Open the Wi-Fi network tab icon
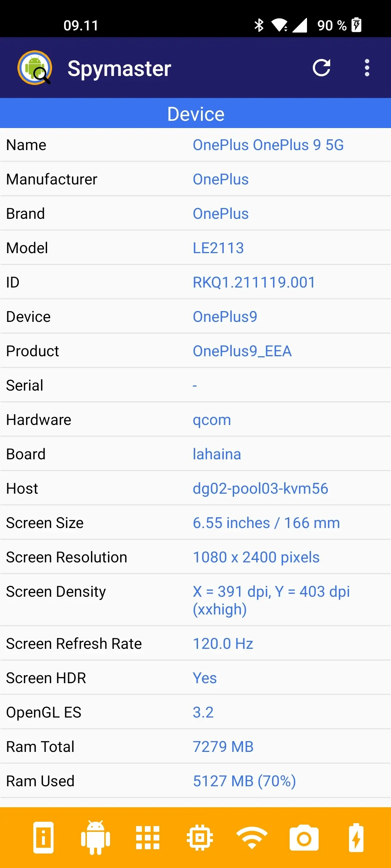 (252, 838)
